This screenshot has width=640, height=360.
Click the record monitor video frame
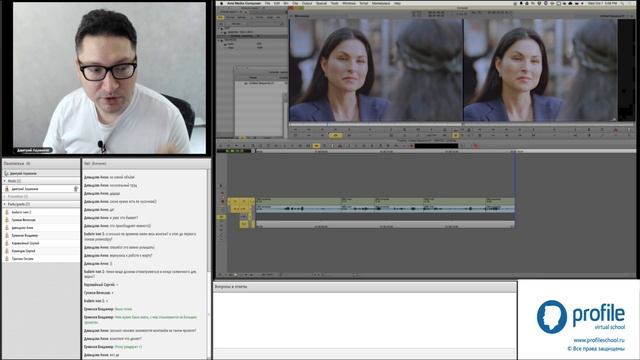[540, 70]
